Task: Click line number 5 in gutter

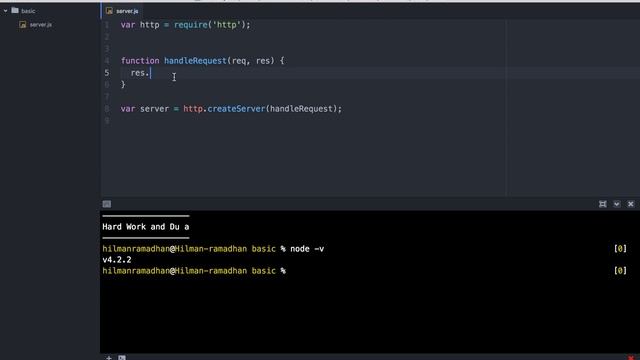Action: (107, 73)
